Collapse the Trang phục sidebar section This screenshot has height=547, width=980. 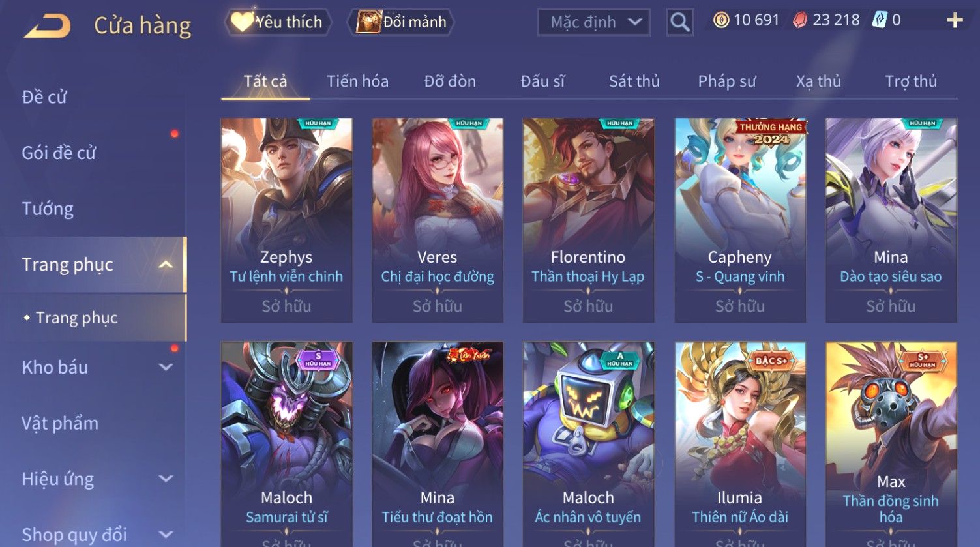pyautogui.click(x=166, y=265)
